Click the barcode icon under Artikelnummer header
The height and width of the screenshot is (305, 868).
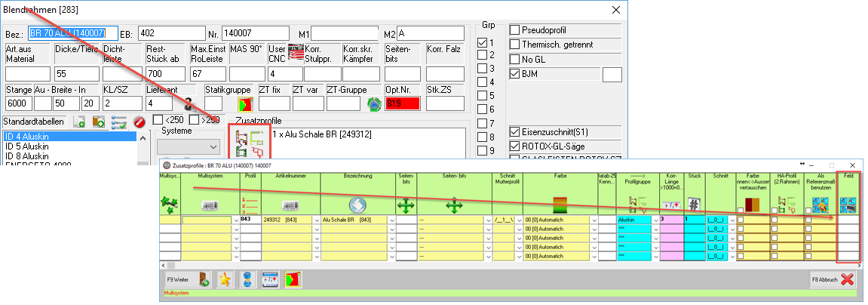(290, 205)
